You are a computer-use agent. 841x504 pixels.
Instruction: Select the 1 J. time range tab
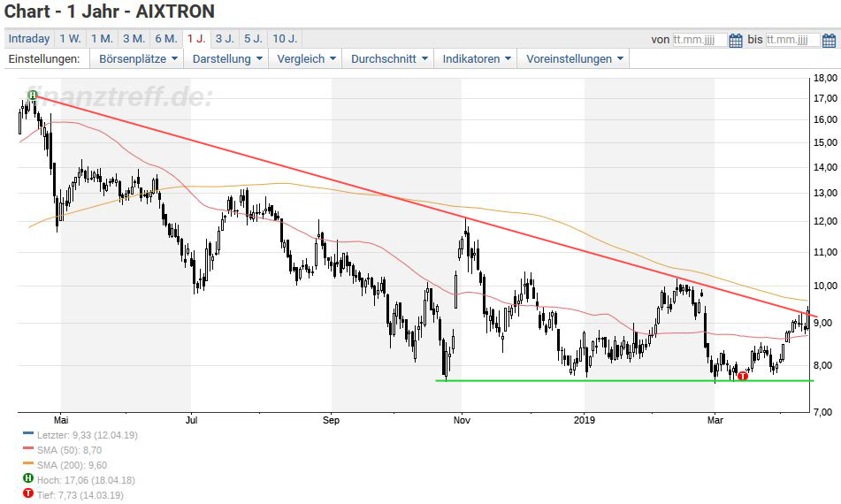[196, 39]
